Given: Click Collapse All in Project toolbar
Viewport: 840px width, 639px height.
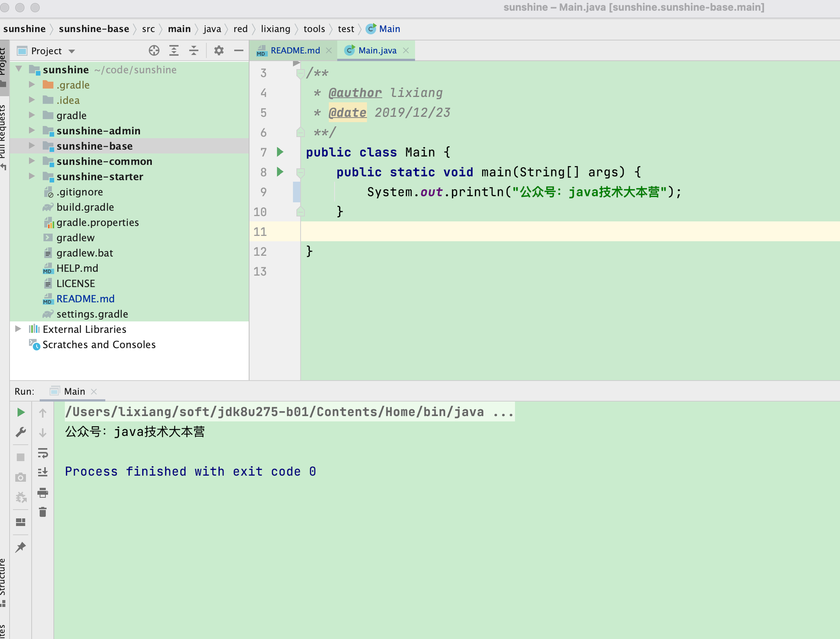Looking at the screenshot, I should [194, 50].
